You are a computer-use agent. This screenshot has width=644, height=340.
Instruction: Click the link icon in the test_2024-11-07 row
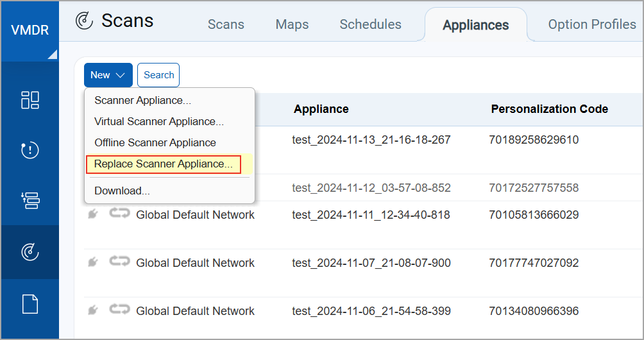pos(119,263)
